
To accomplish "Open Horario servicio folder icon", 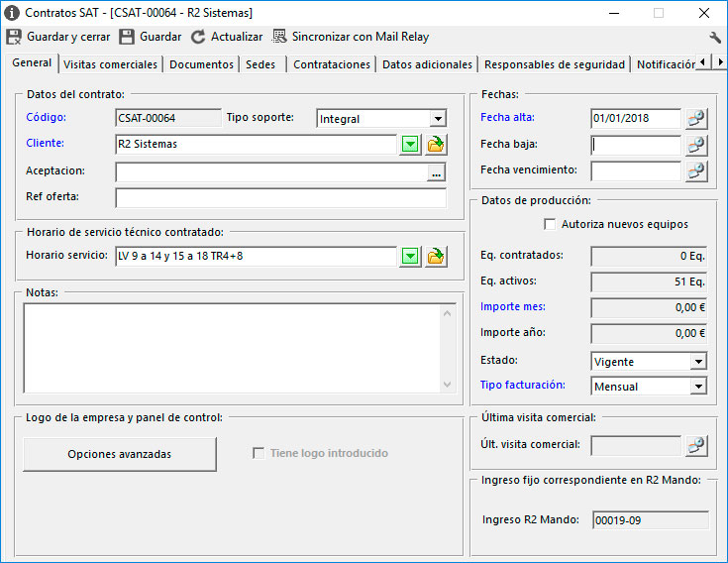I will (x=436, y=256).
